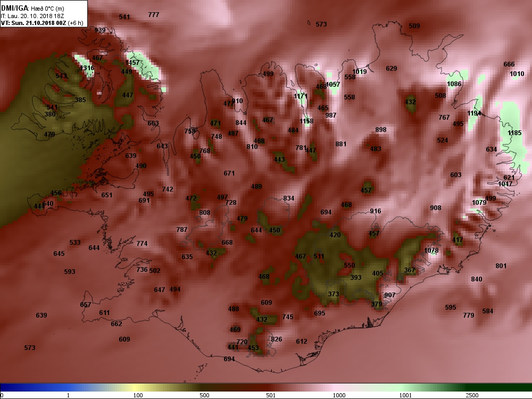Click the 742 value on the map
The image size is (532, 399).
(168, 189)
